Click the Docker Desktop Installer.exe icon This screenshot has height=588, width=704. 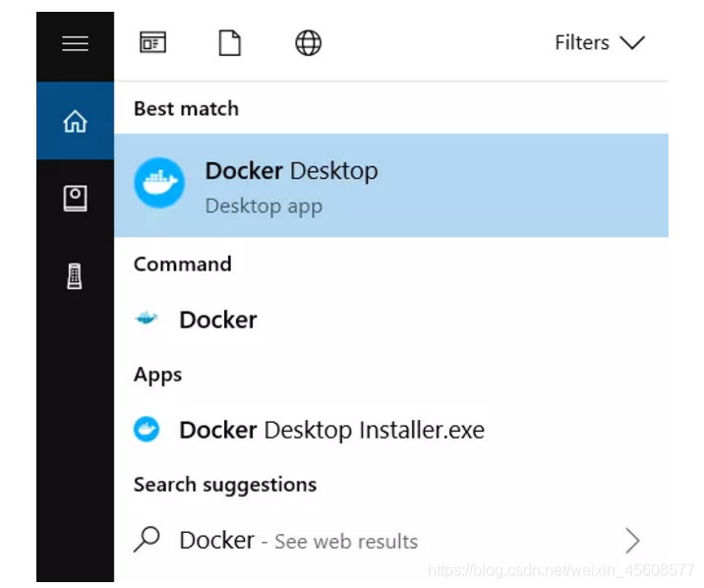tap(147, 429)
